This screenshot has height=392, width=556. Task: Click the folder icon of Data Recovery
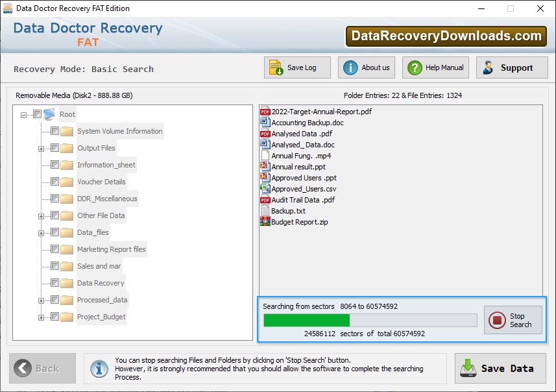[x=67, y=283]
